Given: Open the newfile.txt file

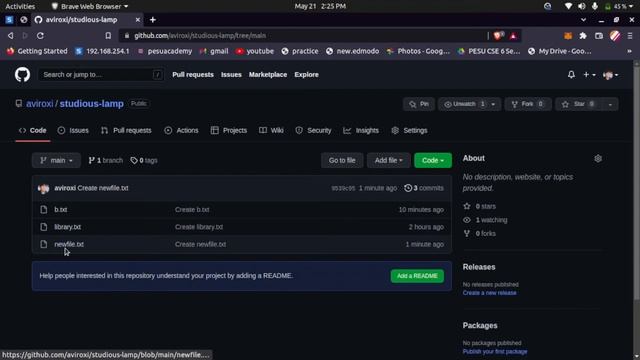Looking at the screenshot, I should click(x=69, y=244).
